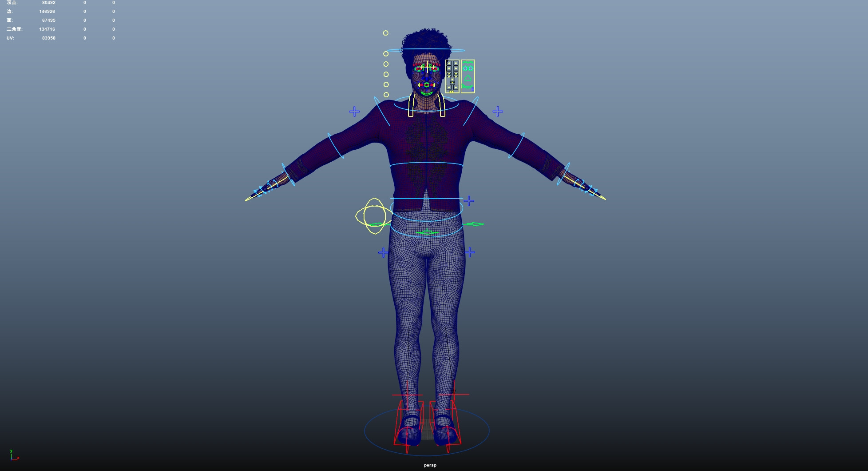Select the yellow U-shaped collar control on screen-left

[x=411, y=105]
